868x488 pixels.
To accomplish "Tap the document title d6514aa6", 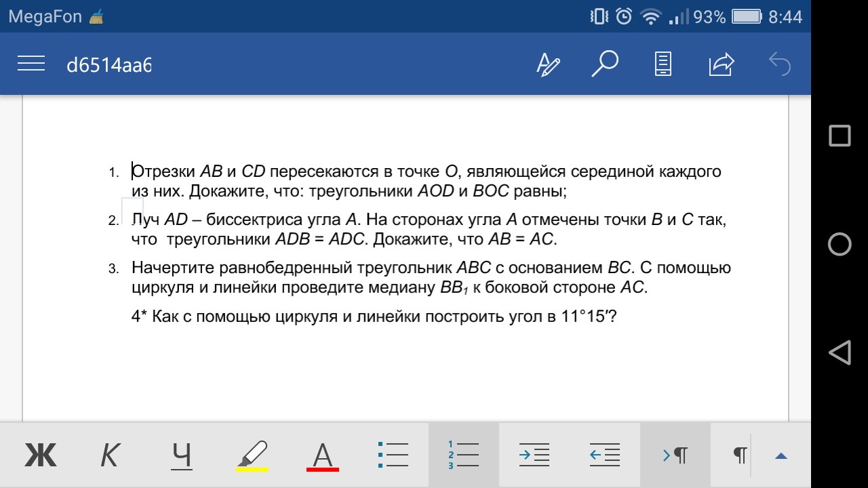I will (108, 65).
